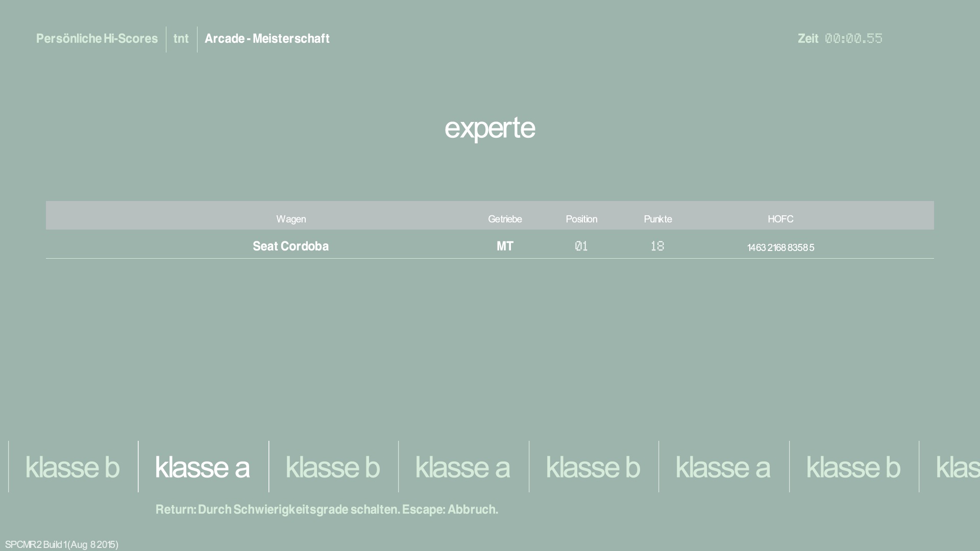Click the Position column header
The image size is (980, 551).
(x=581, y=219)
